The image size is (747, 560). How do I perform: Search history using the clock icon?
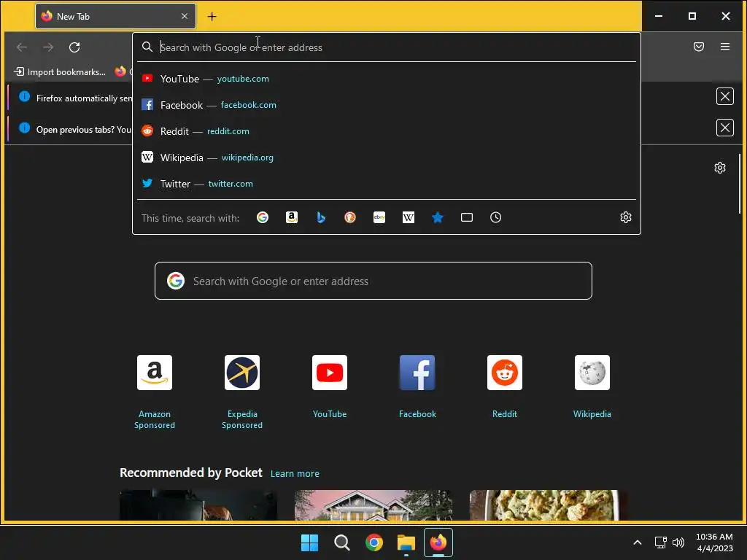pyautogui.click(x=495, y=217)
